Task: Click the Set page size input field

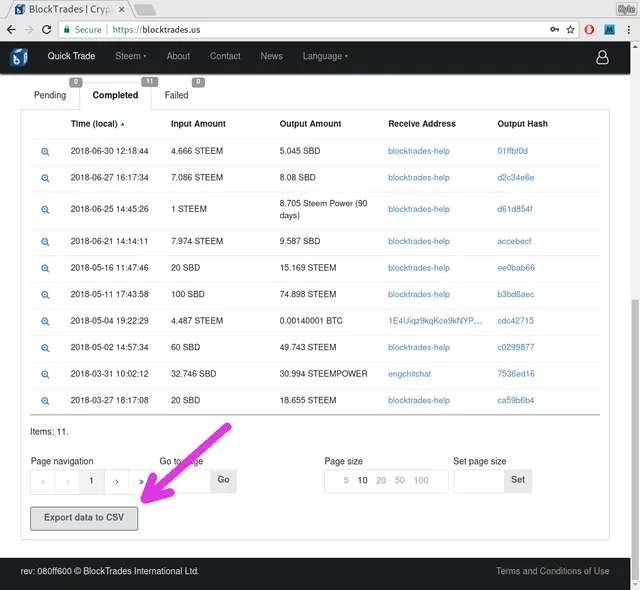Action: pyautogui.click(x=479, y=481)
